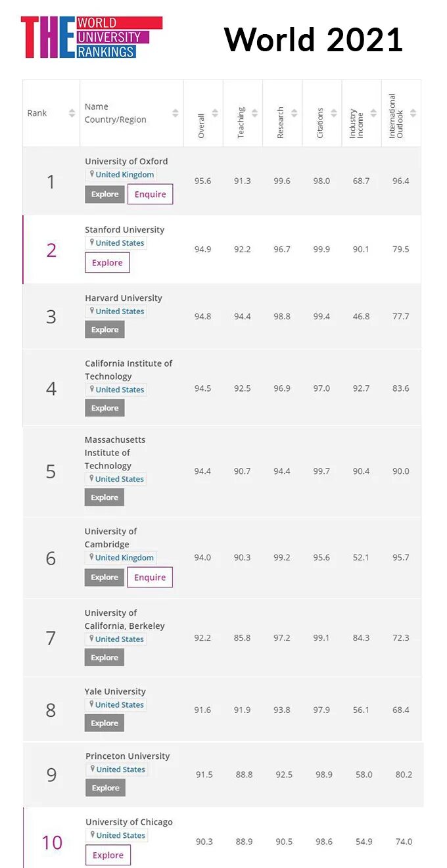The height and width of the screenshot is (868, 447).
Task: Sort by Name Country/Region arrows
Action: [176, 113]
